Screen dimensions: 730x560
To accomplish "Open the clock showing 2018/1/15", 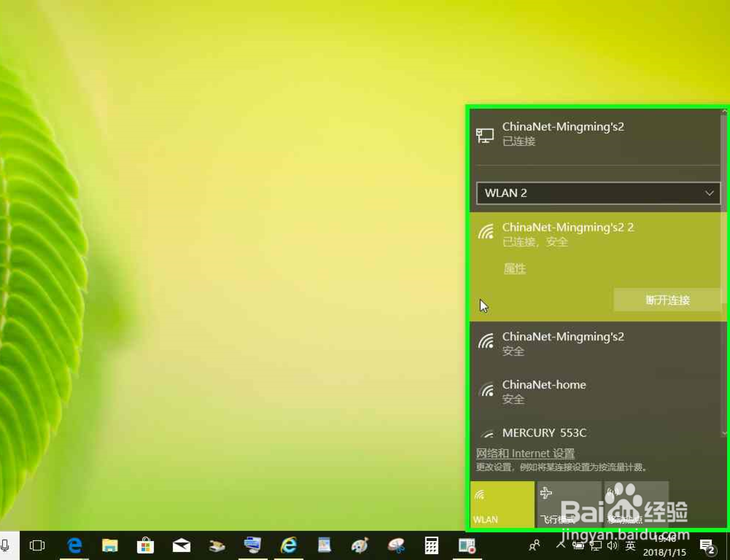I will pos(665,545).
